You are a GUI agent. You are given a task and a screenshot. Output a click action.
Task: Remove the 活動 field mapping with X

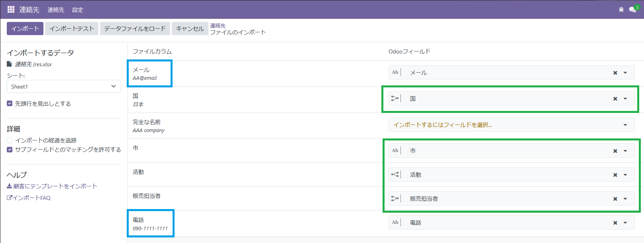click(615, 175)
